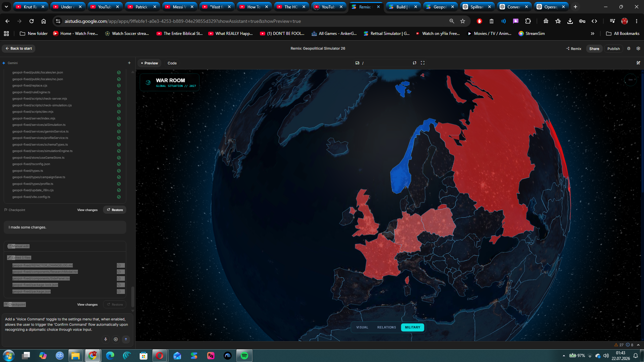Start a new chat with Gemini plus icon
Viewport: 644px width, 362px height.
coord(129,63)
